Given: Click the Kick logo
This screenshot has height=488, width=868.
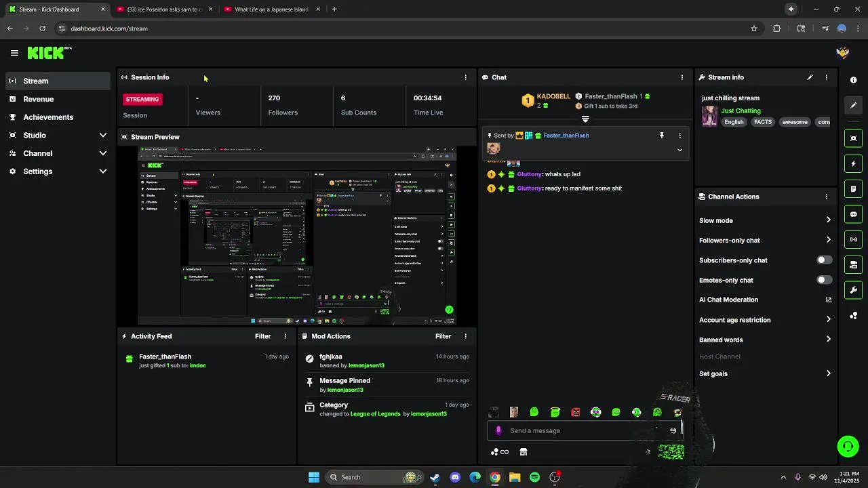Looking at the screenshot, I should tap(49, 53).
